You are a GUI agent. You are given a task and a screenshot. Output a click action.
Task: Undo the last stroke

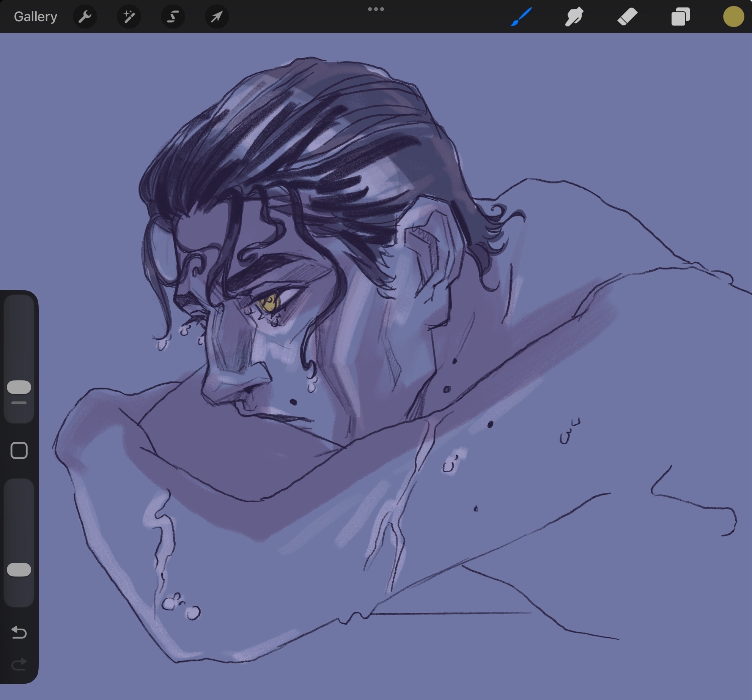point(19,632)
